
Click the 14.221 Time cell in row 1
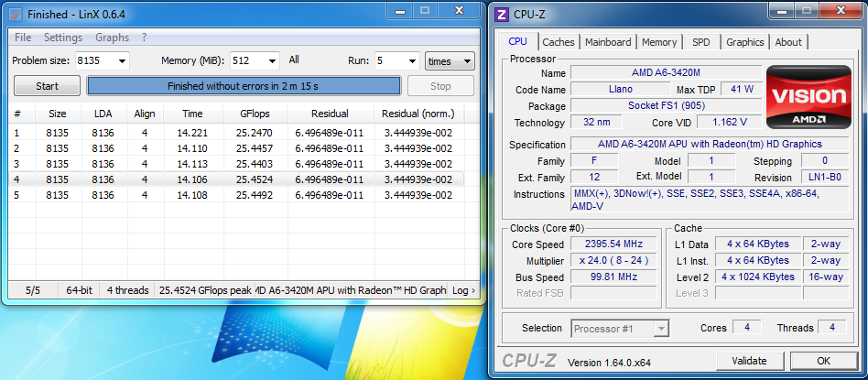192,133
